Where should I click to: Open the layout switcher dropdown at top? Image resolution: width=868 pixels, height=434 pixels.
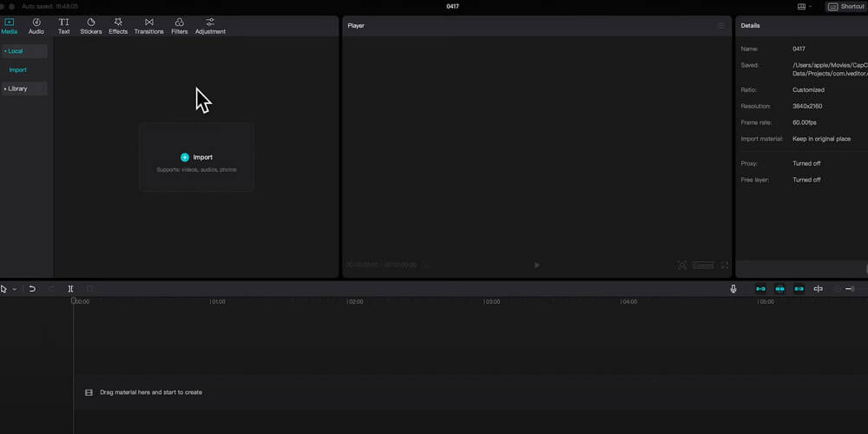pyautogui.click(x=805, y=7)
